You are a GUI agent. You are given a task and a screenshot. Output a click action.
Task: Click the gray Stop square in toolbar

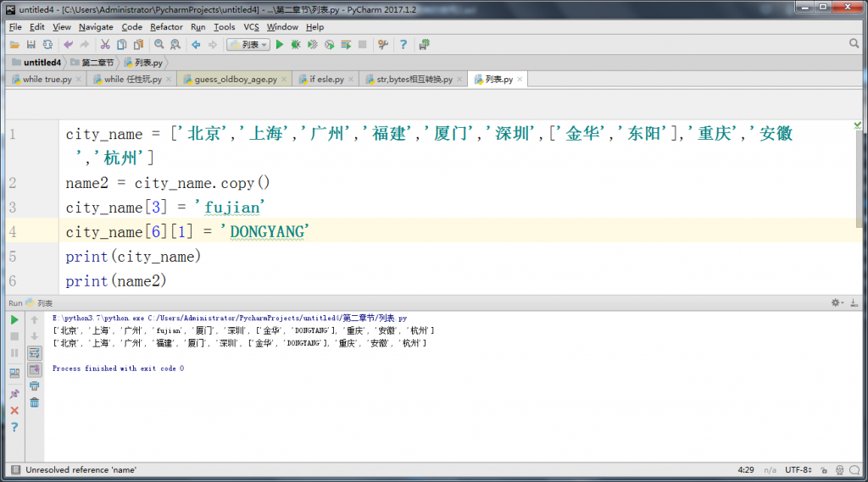(x=363, y=45)
